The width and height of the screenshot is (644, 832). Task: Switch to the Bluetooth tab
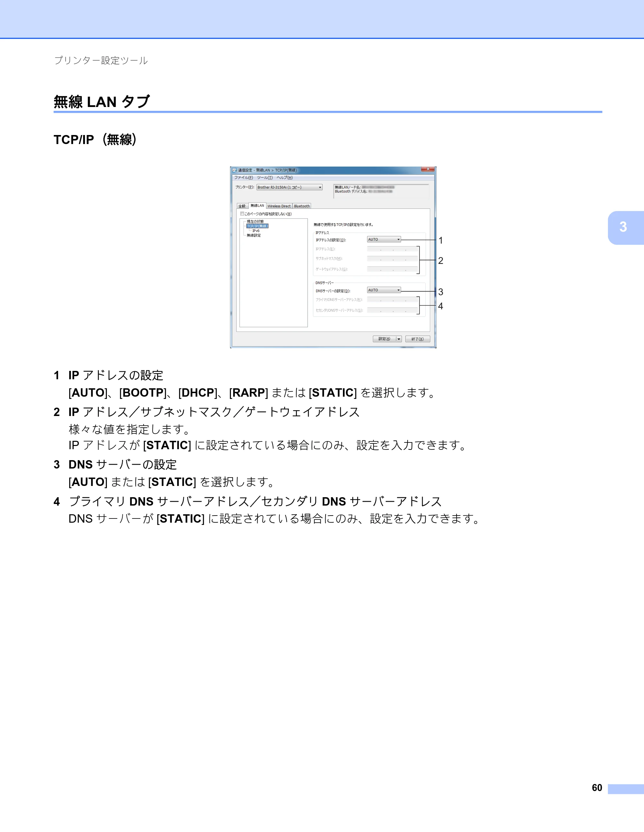coord(302,206)
